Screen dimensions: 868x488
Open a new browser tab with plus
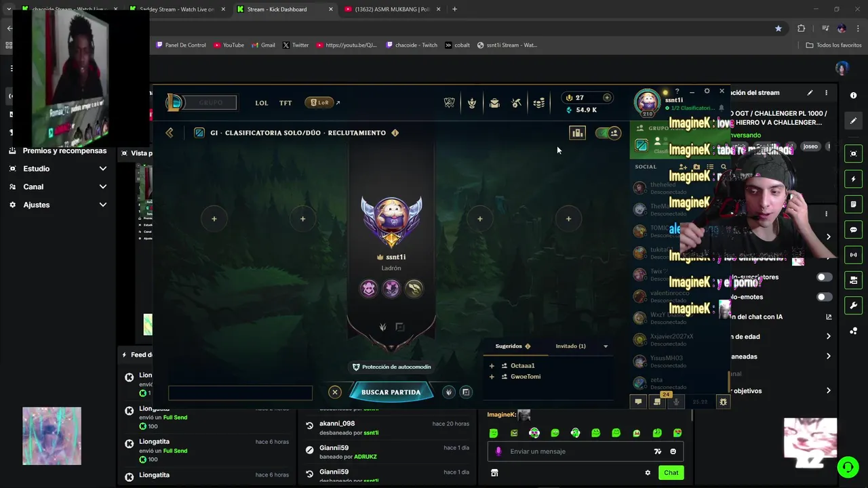[454, 9]
